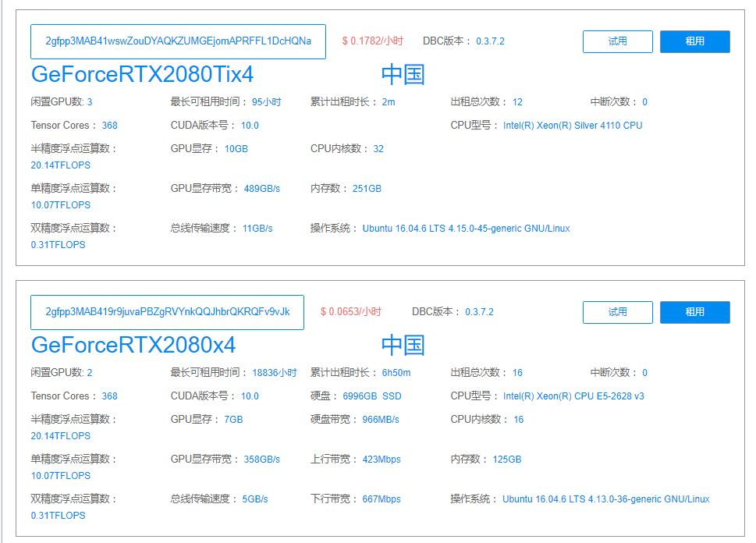Image resolution: width=756 pixels, height=543 pixels.
Task: Click 试用 button for GeForceRTX2080Tix4 machine
Action: [618, 41]
